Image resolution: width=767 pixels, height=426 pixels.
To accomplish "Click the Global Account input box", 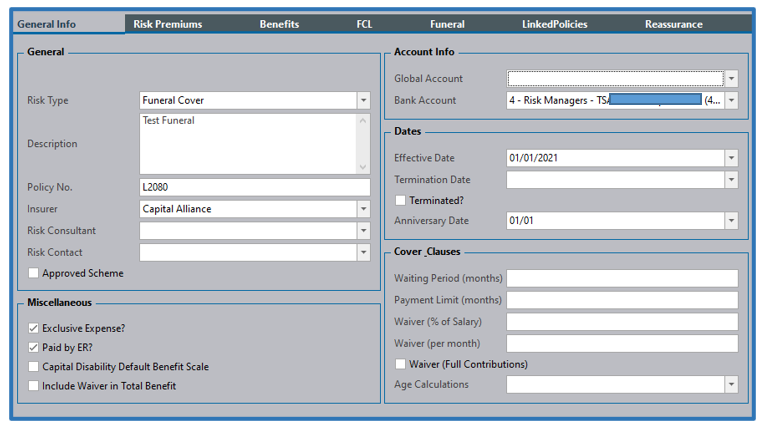I will 615,78.
